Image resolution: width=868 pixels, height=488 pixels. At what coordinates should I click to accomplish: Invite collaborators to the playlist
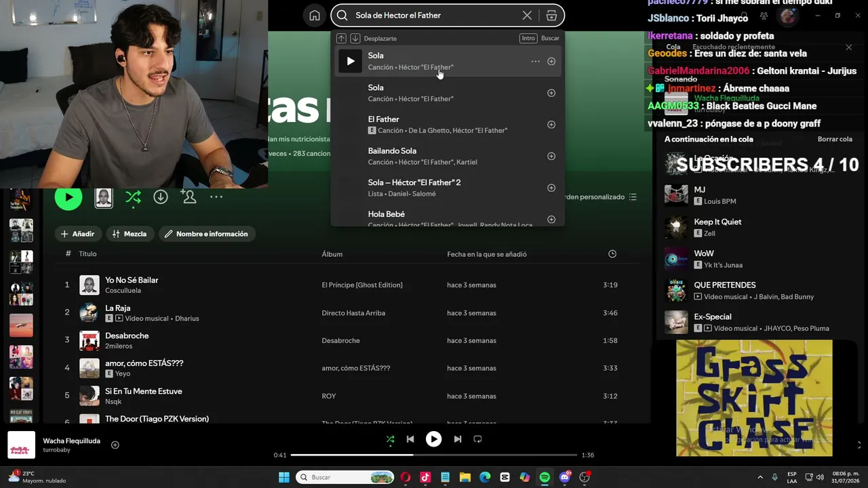click(x=189, y=197)
